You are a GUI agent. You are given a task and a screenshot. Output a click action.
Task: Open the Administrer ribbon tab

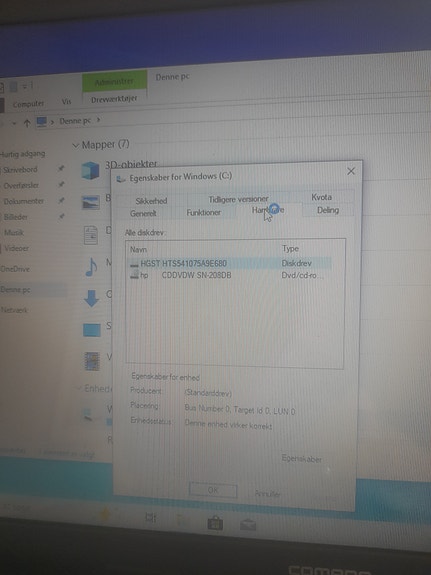point(114,81)
